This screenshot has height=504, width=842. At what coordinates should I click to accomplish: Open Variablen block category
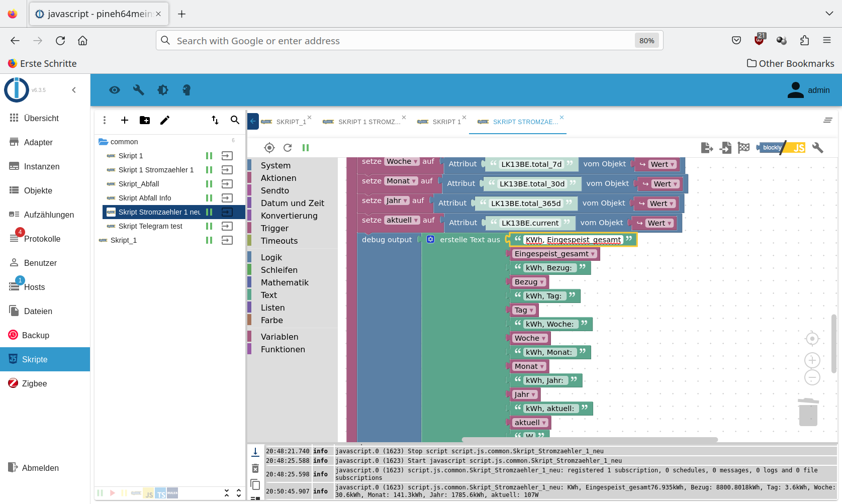coord(279,337)
